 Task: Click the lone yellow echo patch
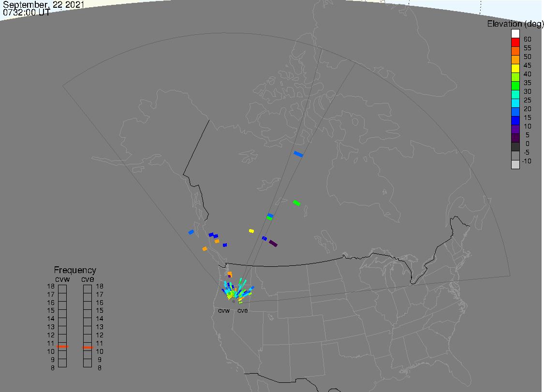click(x=251, y=231)
